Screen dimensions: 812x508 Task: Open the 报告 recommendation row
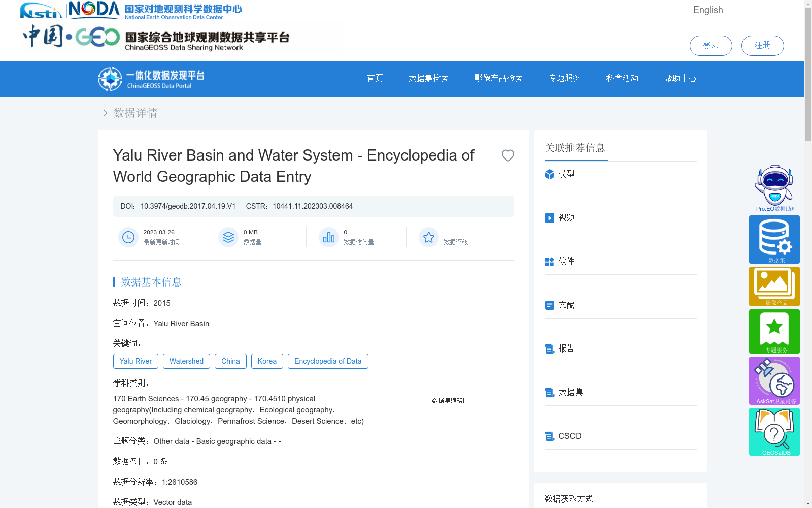point(621,349)
